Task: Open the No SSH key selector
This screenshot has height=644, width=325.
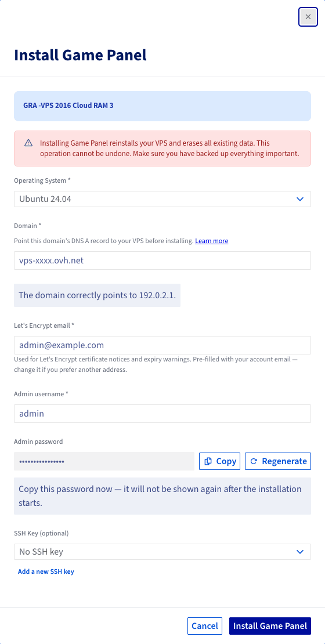Action: tap(162, 552)
